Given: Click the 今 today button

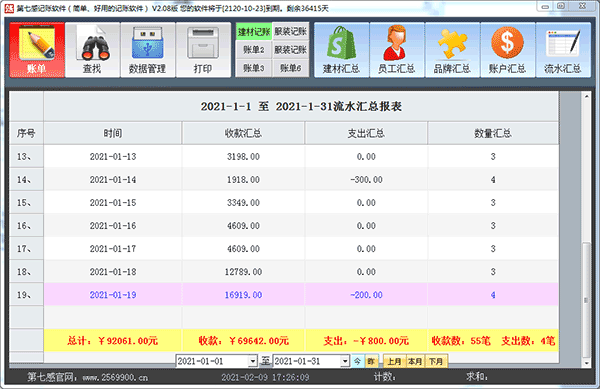Looking at the screenshot, I should (357, 361).
